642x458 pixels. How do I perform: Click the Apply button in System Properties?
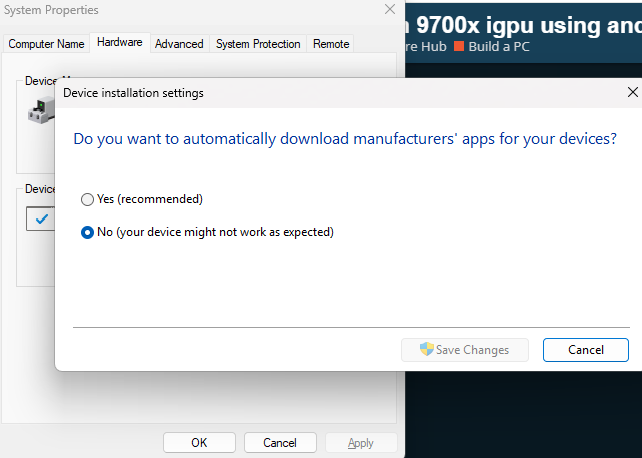(x=361, y=443)
